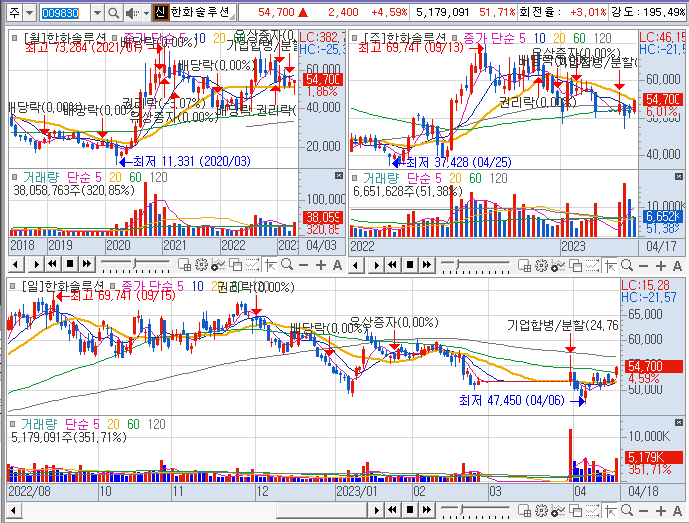Click daily chart magnifier zoom icon
689x523 pixels.
(x=627, y=511)
